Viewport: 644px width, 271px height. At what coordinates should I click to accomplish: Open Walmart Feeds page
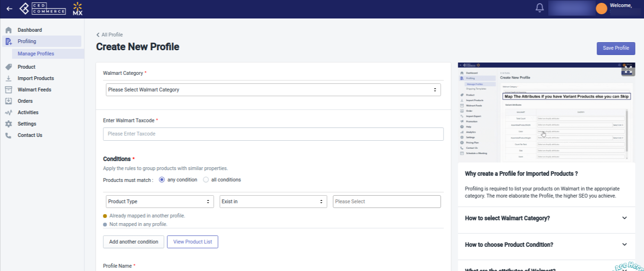pos(35,90)
